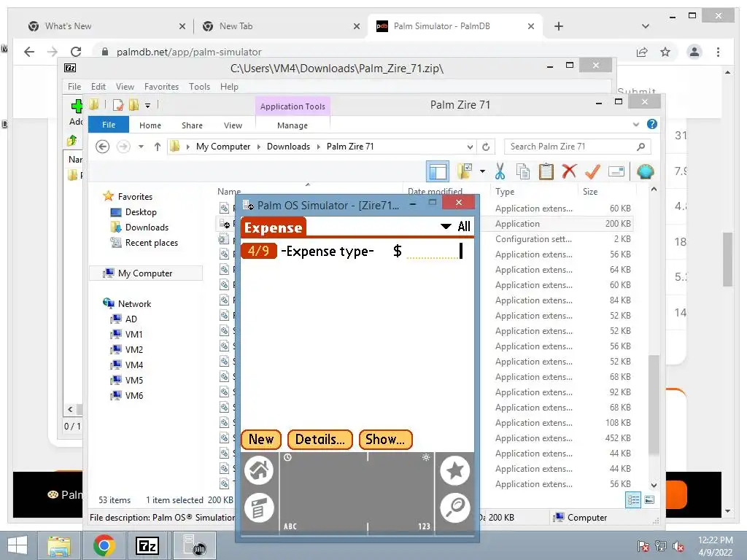This screenshot has width=747, height=560.
Task: Open the 7-Zip Tools menu
Action: coord(199,87)
